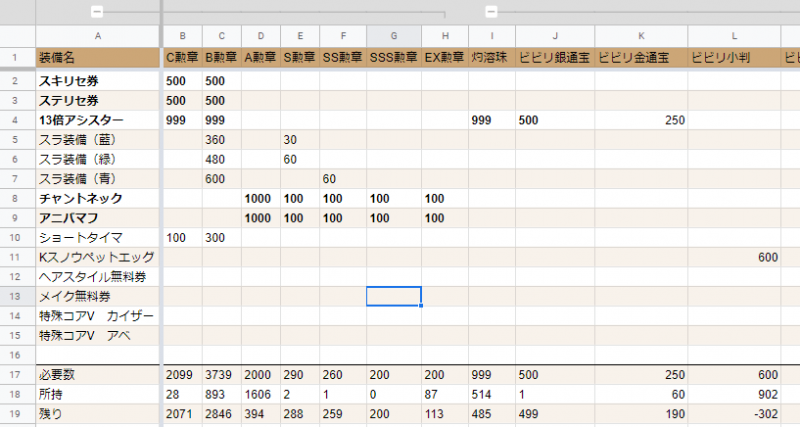Click the select-all corner box of the sheet

(x=17, y=34)
